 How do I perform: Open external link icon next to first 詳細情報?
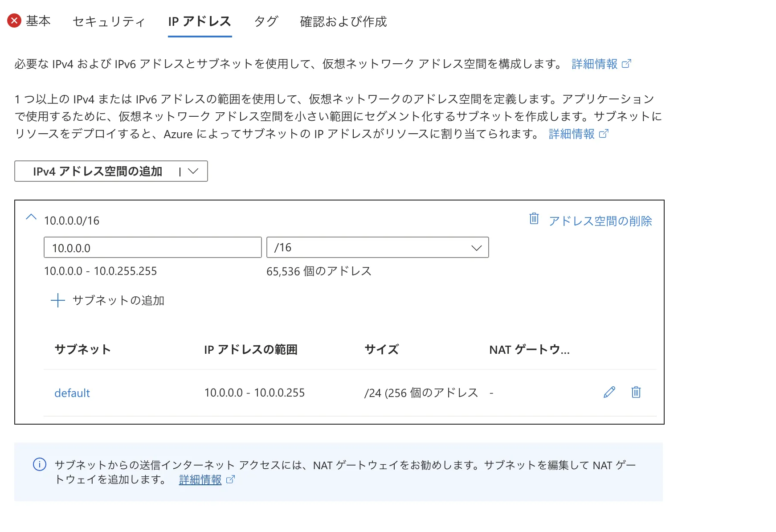pos(628,63)
